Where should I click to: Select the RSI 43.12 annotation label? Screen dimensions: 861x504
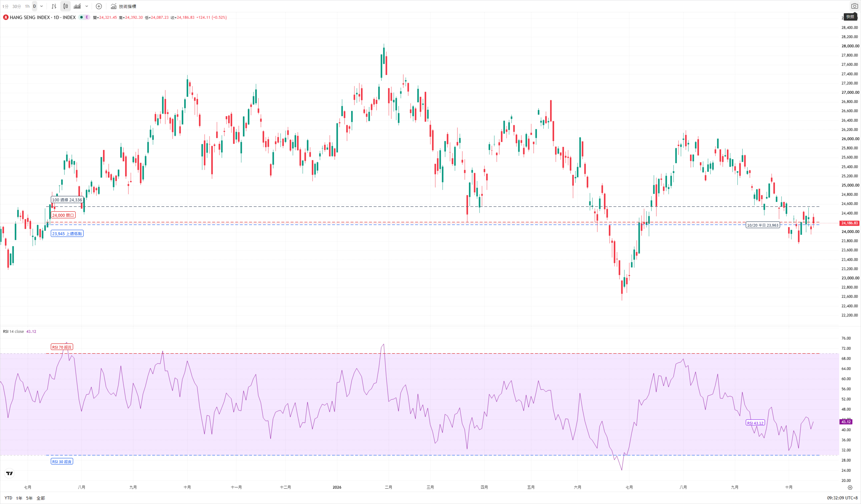(755, 423)
